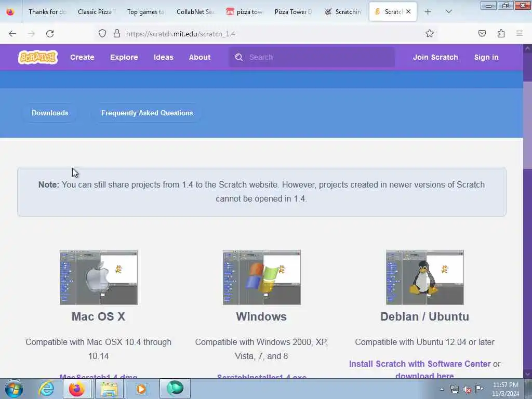532x399 pixels.
Task: Launch Internet Explorer from taskbar
Action: pyautogui.click(x=46, y=389)
